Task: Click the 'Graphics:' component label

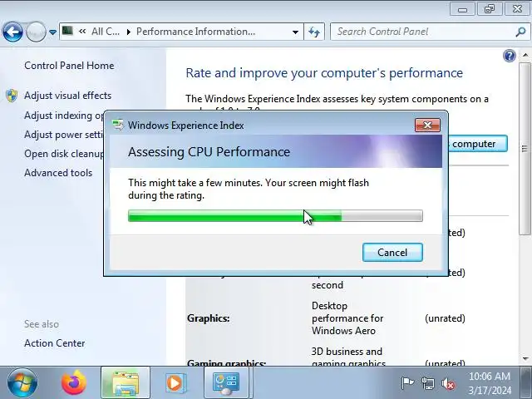Action: pos(209,318)
